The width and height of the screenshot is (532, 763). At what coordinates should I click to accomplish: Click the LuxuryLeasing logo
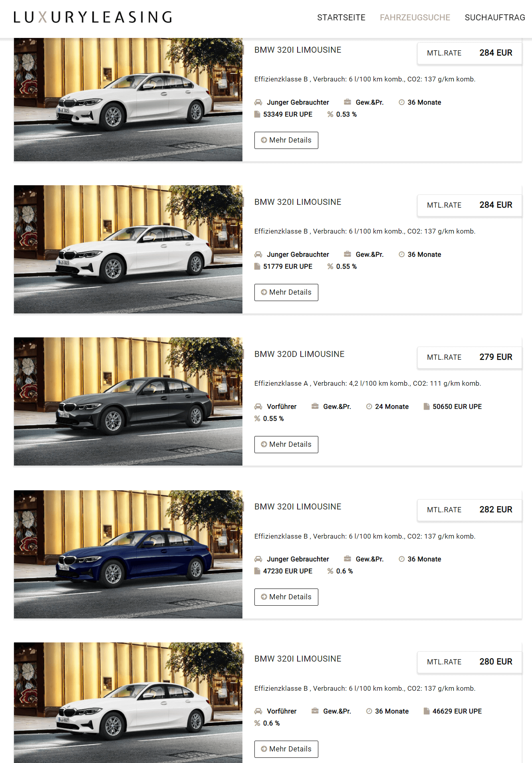(93, 17)
